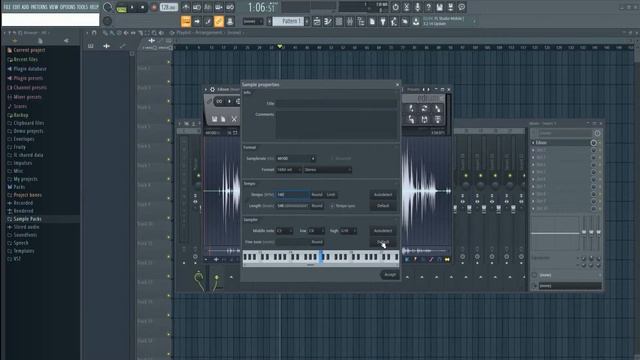
Task: Click the Edison save (floppy) icon
Action: pos(214,119)
